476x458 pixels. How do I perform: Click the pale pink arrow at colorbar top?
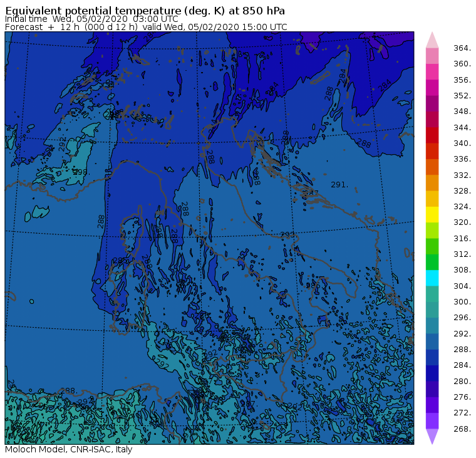[432, 40]
